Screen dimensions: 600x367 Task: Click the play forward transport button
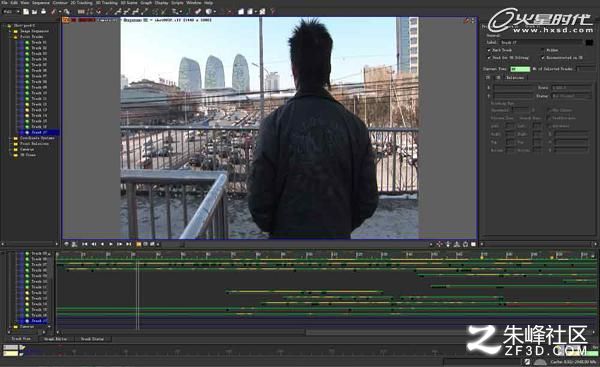pyautogui.click(x=111, y=244)
